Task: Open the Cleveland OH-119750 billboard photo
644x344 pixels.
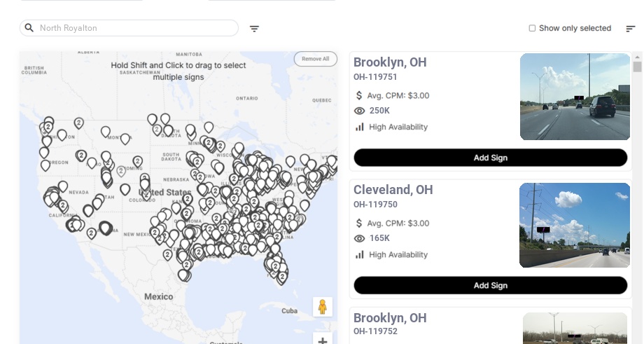Action: pos(575,225)
